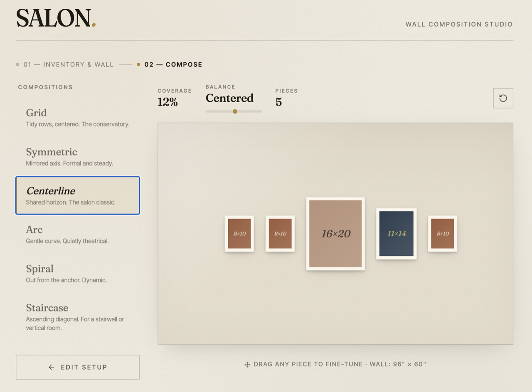This screenshot has height=392, width=532.
Task: Select the leftmost 8×10 frame
Action: pyautogui.click(x=239, y=234)
